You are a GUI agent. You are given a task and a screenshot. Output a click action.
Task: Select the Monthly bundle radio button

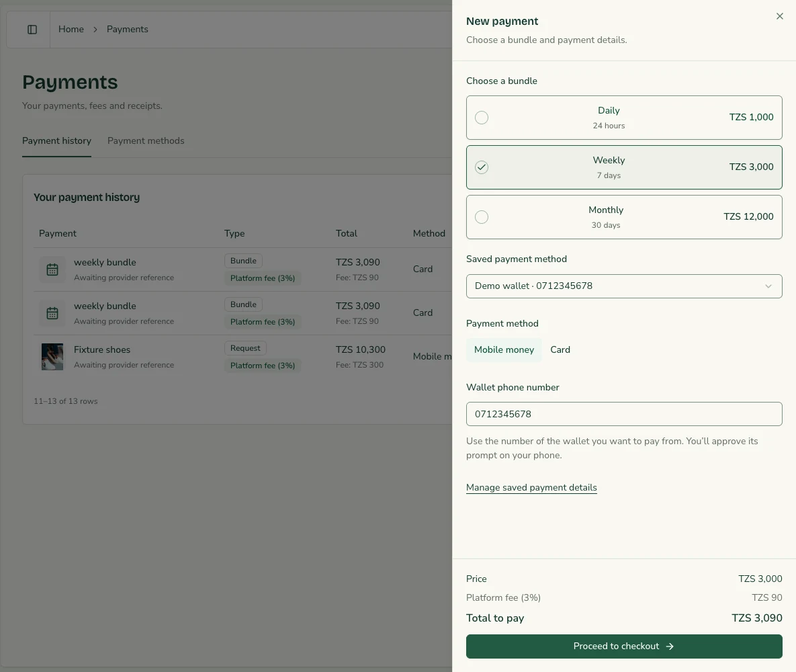click(x=481, y=217)
